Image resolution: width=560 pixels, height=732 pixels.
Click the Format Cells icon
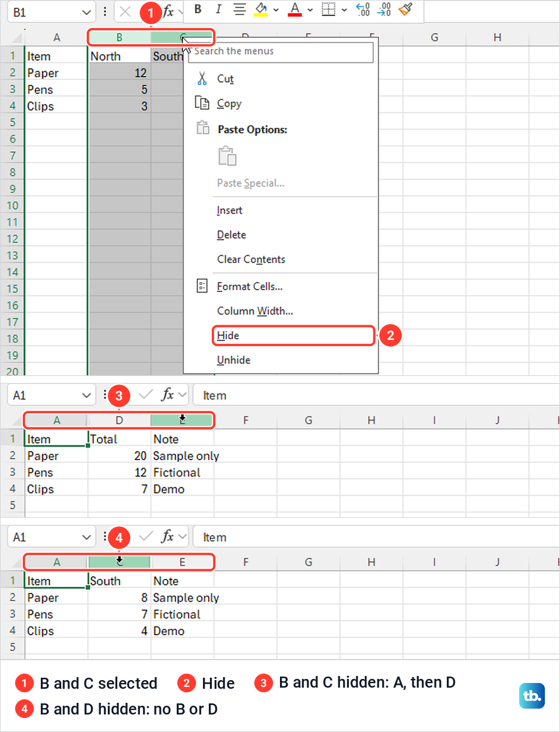point(202,285)
